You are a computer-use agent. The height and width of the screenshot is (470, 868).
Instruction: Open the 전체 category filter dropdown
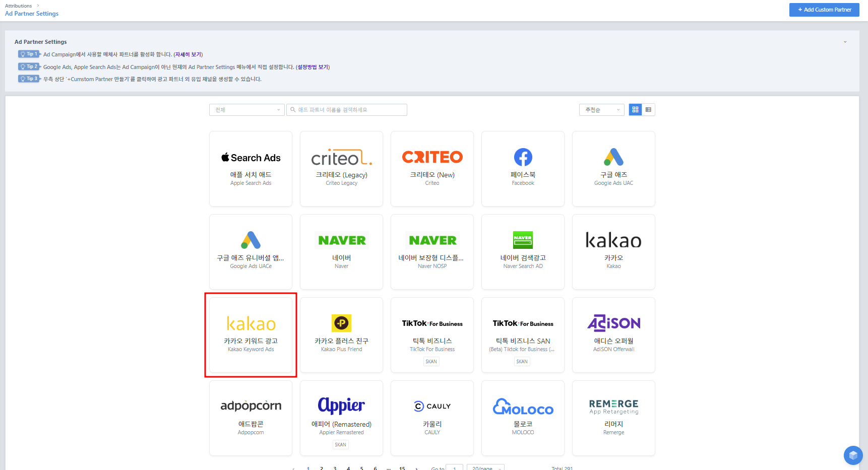point(247,110)
